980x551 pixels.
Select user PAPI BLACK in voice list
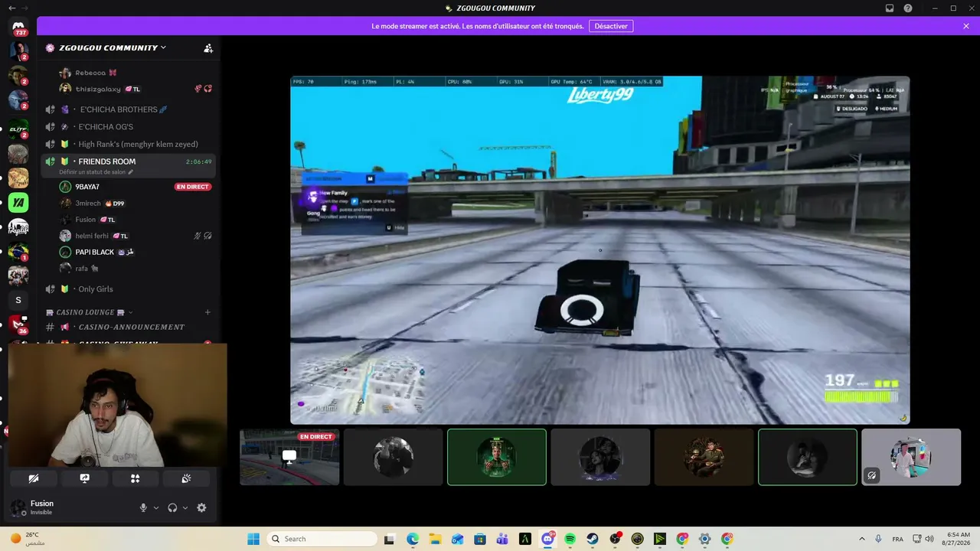[x=135, y=252]
